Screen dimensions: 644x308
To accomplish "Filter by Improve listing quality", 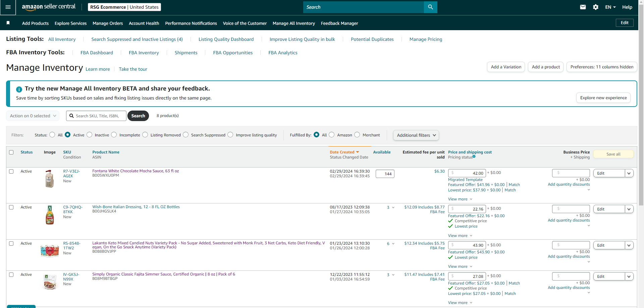I will 230,135.
